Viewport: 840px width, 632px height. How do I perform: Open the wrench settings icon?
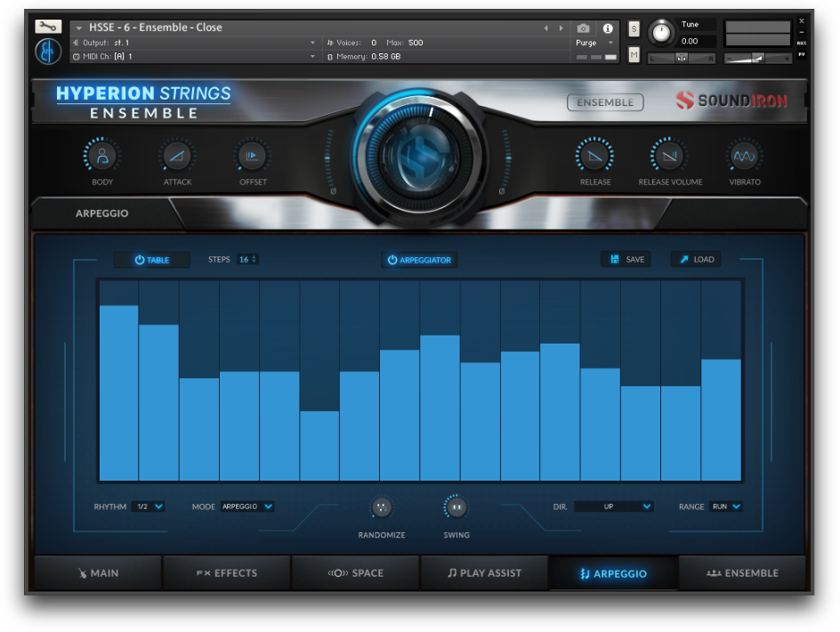click(48, 27)
